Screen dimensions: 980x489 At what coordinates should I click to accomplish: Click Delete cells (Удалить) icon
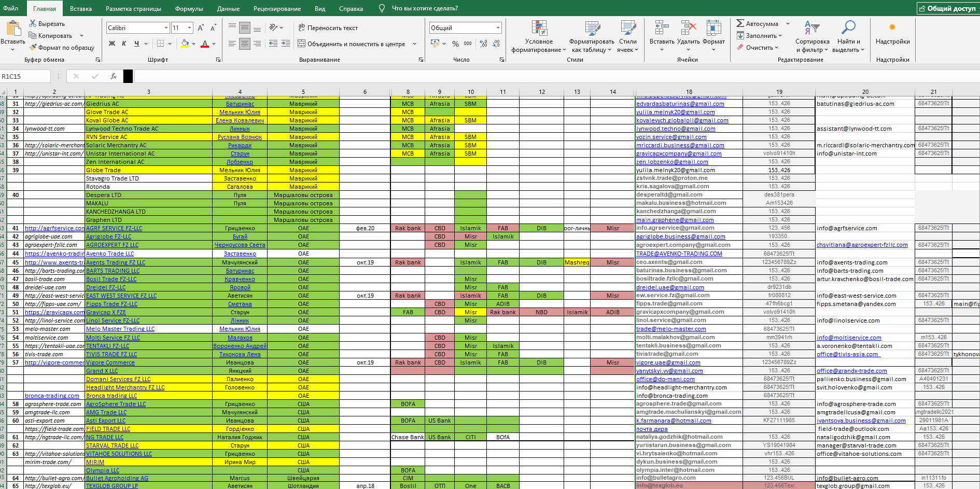(x=688, y=29)
